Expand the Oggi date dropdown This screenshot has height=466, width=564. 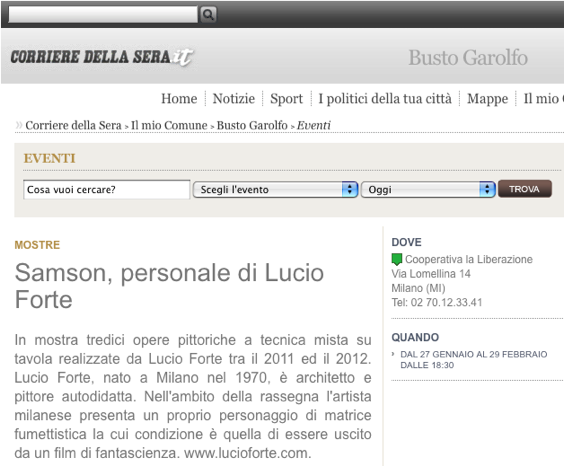point(428,189)
